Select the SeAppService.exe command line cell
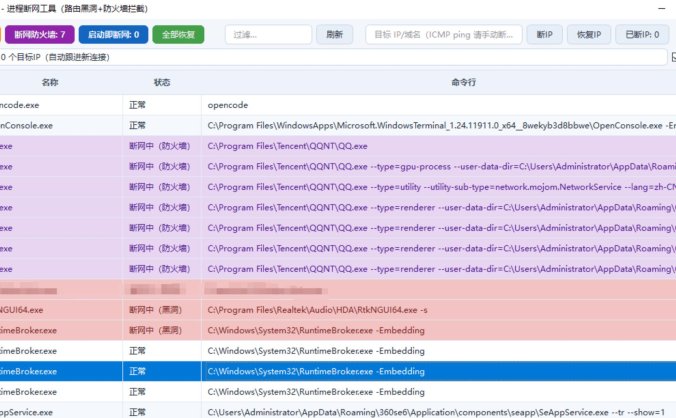The image size is (676, 418). (439, 412)
